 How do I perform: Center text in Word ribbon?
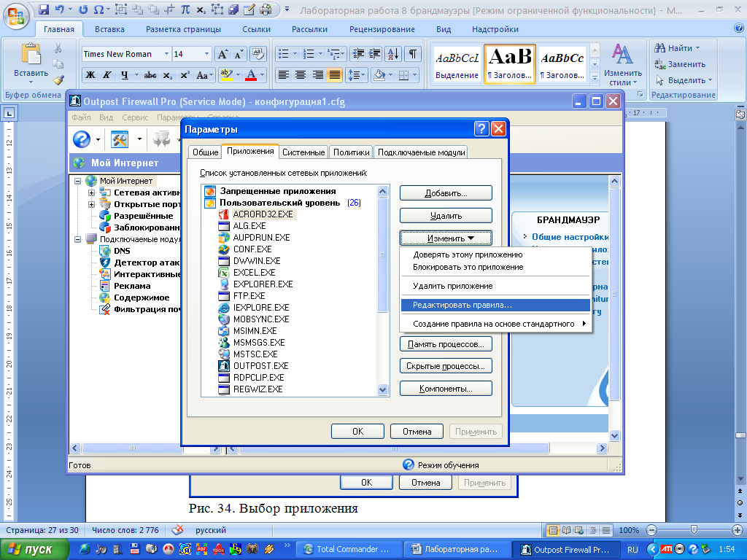[301, 75]
